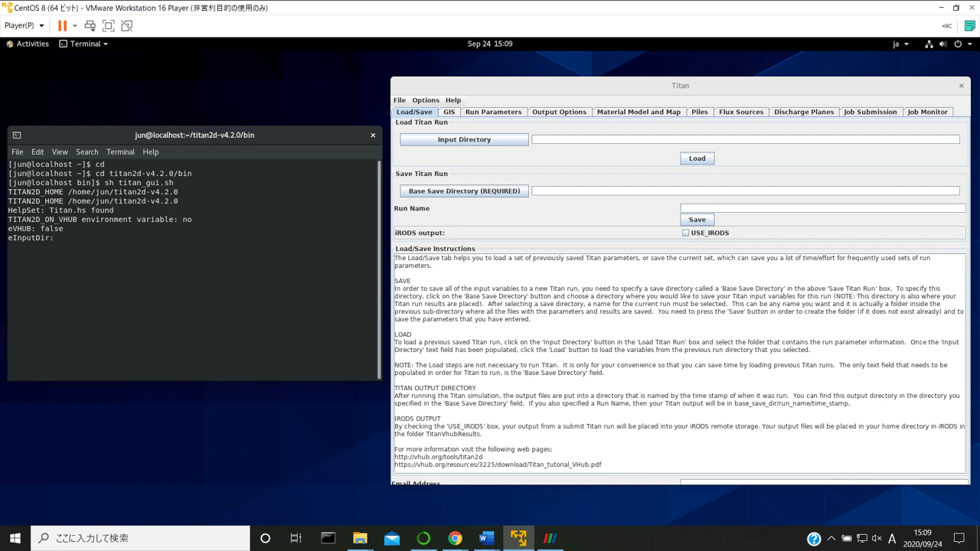Click the Run Name text field
The width and height of the screenshot is (980, 551).
tap(823, 207)
